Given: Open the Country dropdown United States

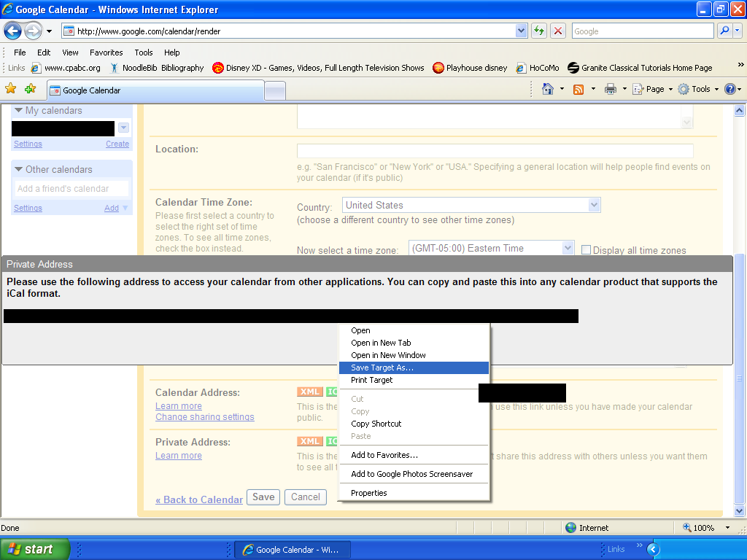Looking at the screenshot, I should (471, 205).
